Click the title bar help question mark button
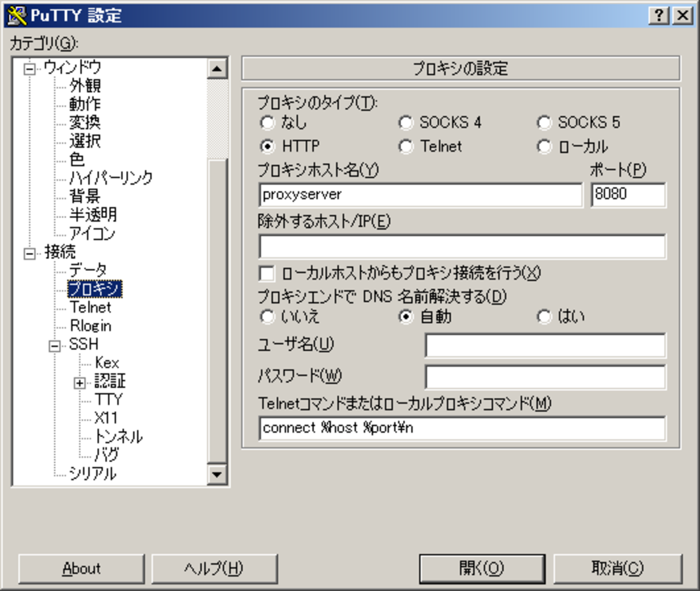The height and width of the screenshot is (591, 700). pos(660,15)
